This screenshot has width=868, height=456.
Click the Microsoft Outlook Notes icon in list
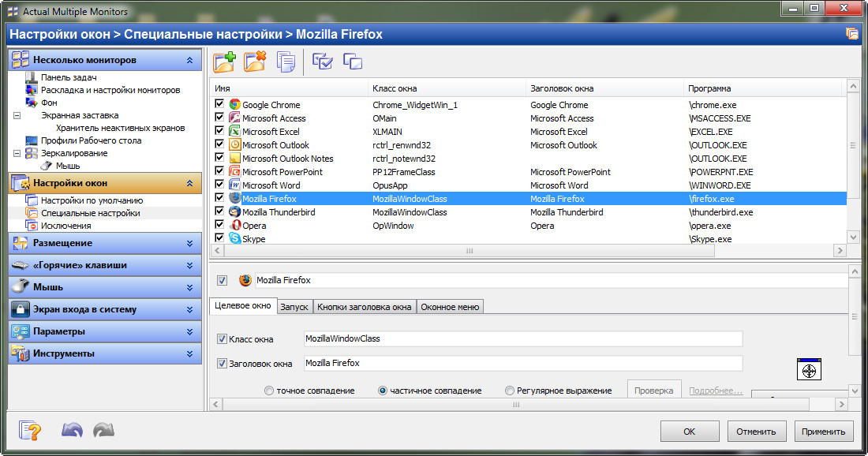point(234,159)
